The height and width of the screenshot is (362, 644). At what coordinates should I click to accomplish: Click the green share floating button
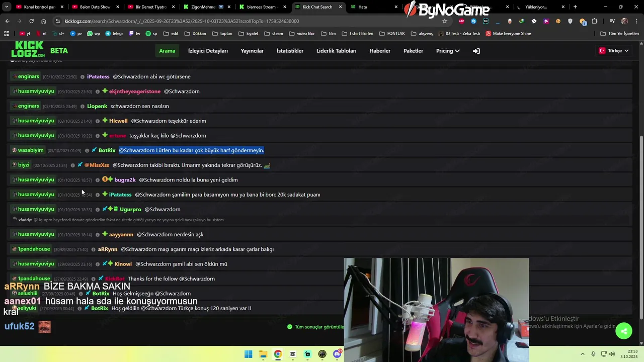coord(624,331)
